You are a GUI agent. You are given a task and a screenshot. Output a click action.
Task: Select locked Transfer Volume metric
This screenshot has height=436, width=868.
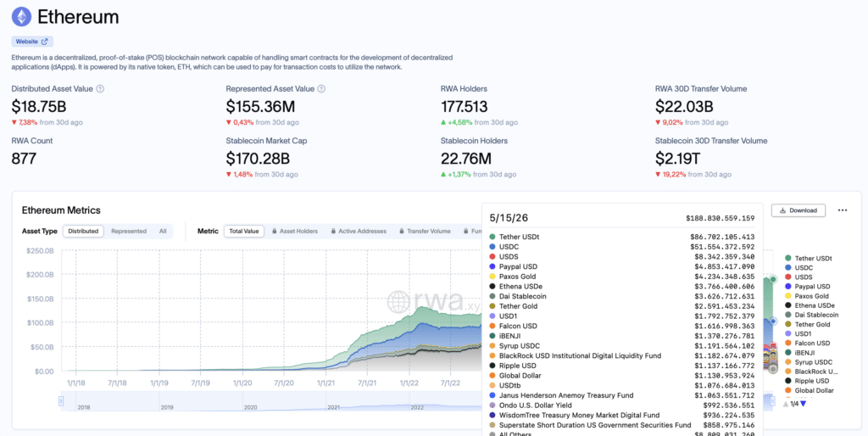tap(424, 231)
